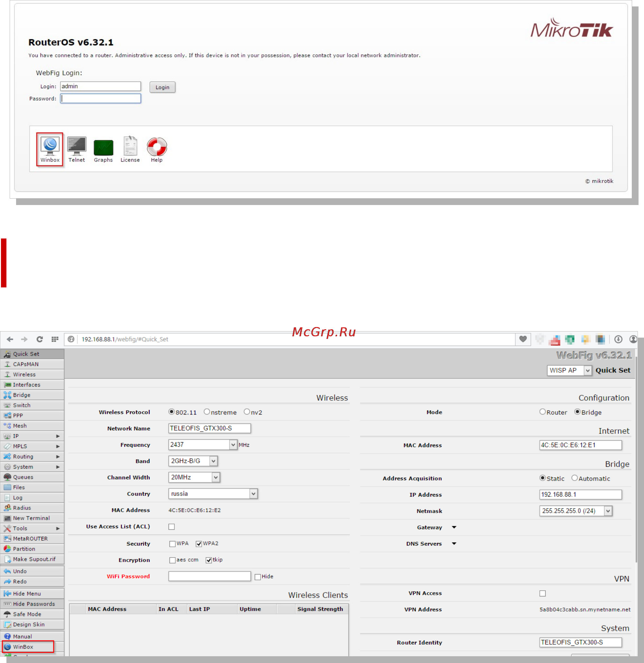Open CAPsMAN in the sidebar

[x=32, y=364]
